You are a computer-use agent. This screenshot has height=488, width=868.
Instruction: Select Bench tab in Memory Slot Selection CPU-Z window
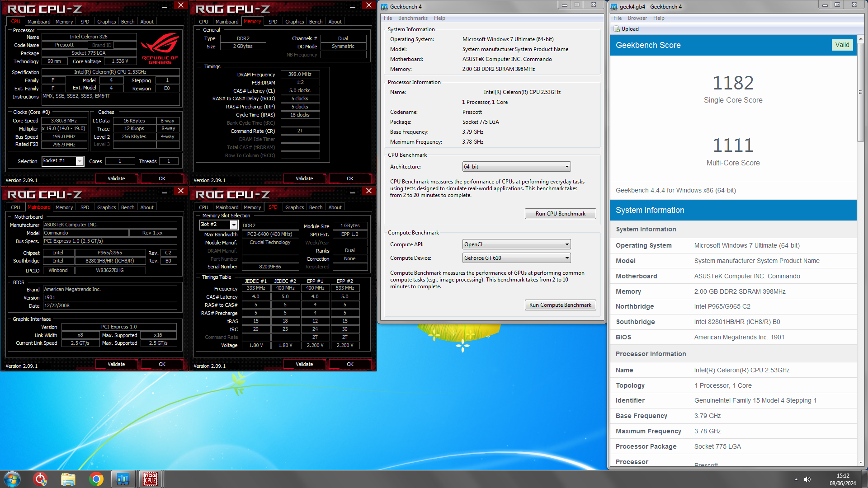[x=316, y=207]
